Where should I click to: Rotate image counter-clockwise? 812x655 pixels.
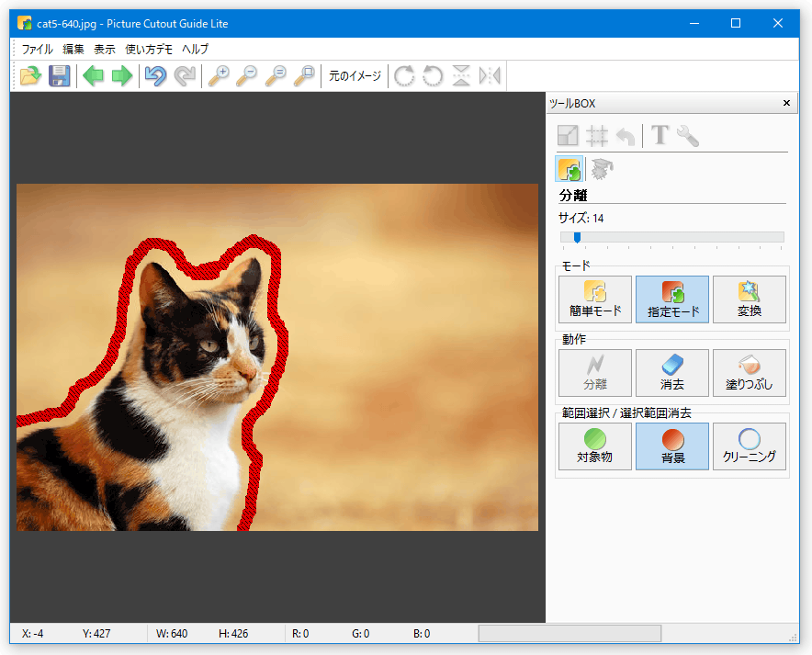[x=433, y=76]
